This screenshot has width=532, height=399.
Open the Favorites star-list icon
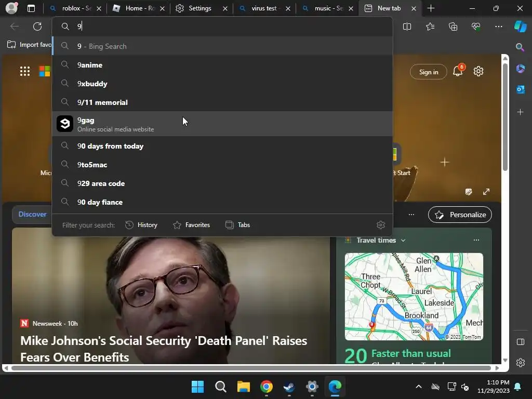point(430,26)
